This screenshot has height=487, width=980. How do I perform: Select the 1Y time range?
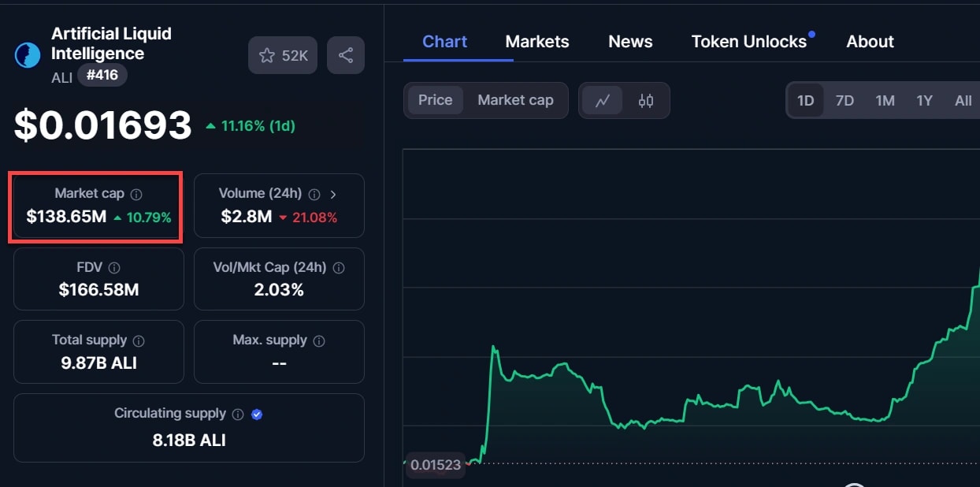tap(924, 101)
